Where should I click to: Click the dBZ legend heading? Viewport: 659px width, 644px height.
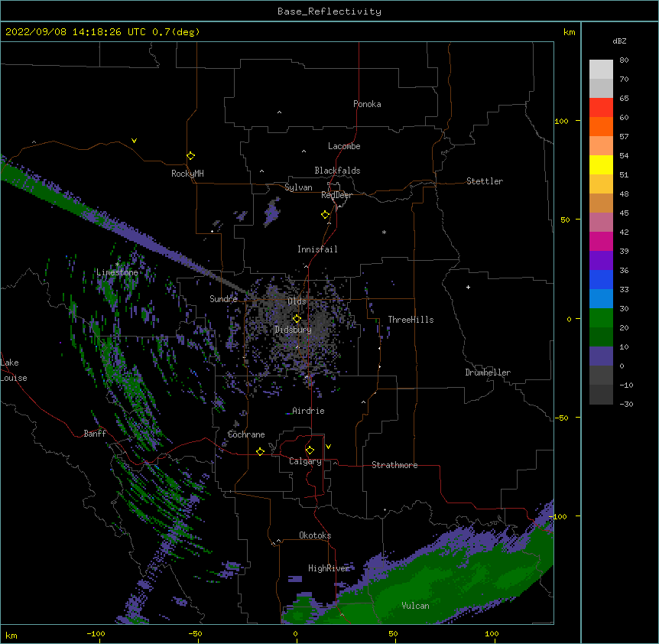(x=619, y=41)
